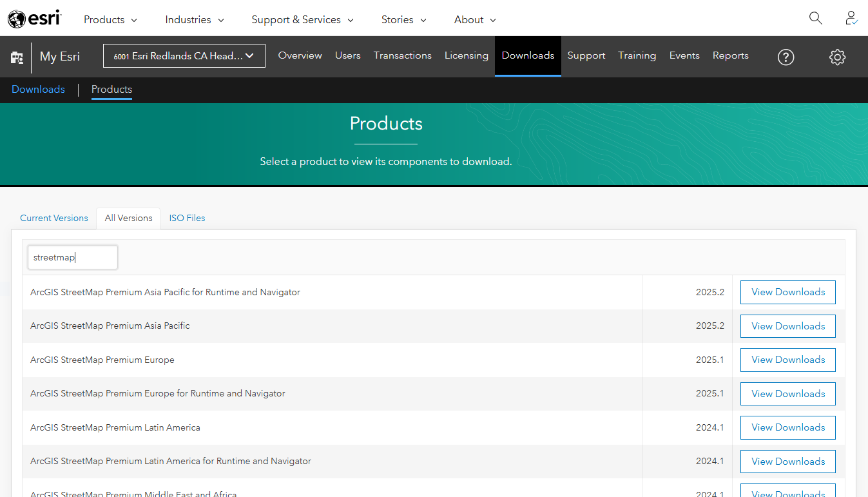Click the Products sub-navigation link
868x497 pixels.
[x=111, y=90]
